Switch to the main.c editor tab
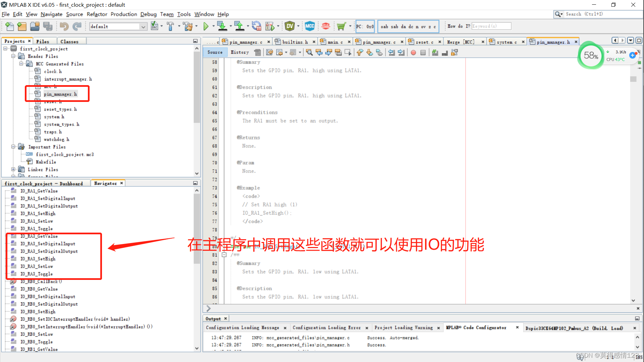 [x=335, y=42]
